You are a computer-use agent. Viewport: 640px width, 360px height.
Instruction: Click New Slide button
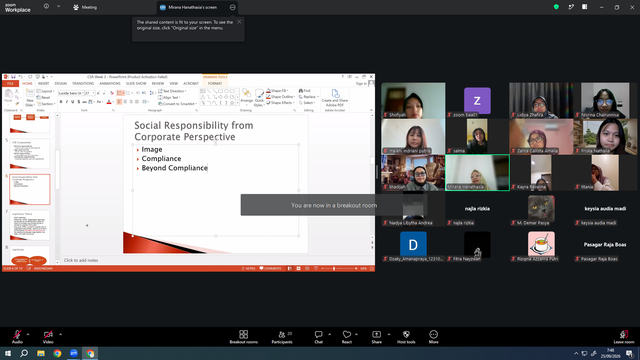coord(30,98)
